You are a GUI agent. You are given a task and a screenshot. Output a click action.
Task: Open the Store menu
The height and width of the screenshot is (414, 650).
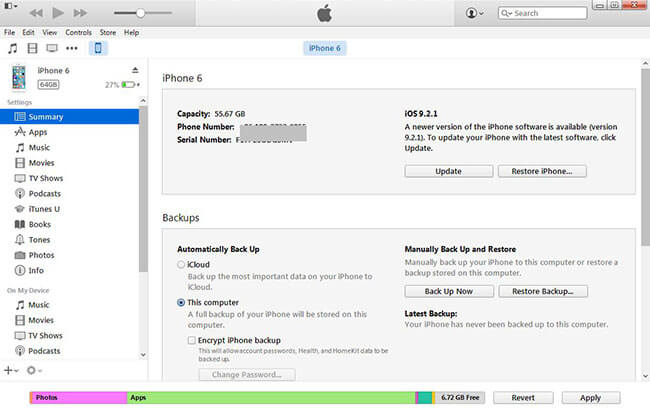pyautogui.click(x=108, y=32)
